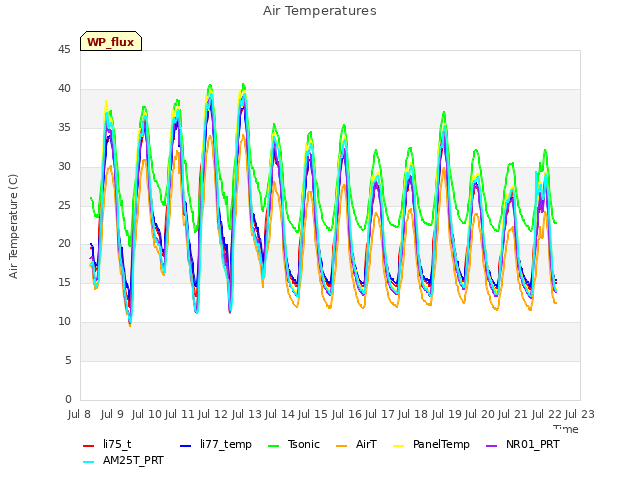Click the Jul 10 x-axis label
The image size is (640, 480).
pyautogui.click(x=147, y=415)
